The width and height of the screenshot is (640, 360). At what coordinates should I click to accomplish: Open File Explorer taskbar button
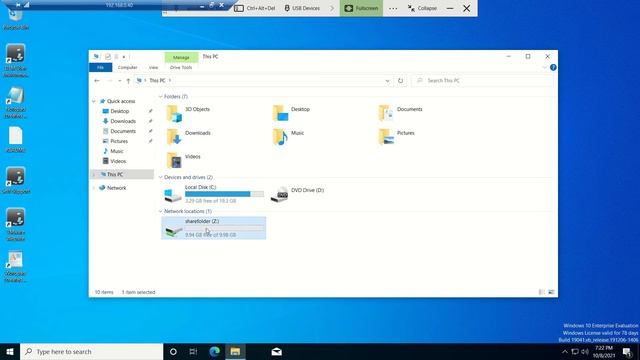(235, 351)
